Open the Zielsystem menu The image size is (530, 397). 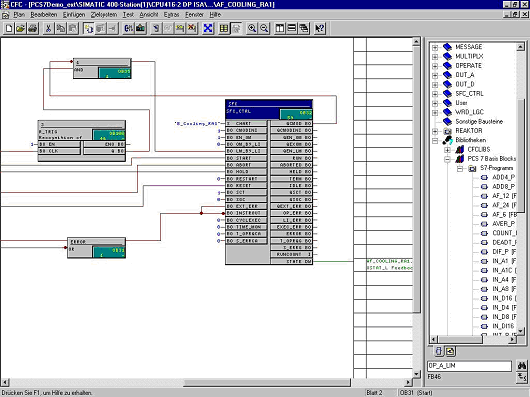point(104,15)
